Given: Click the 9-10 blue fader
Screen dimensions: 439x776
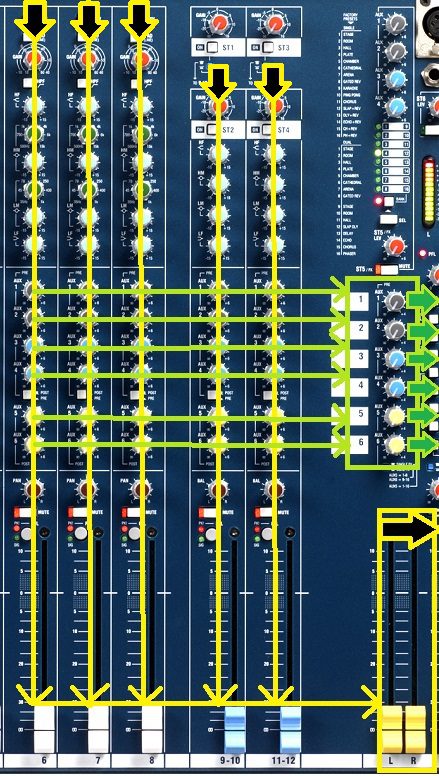Looking at the screenshot, I should pyautogui.click(x=235, y=729).
